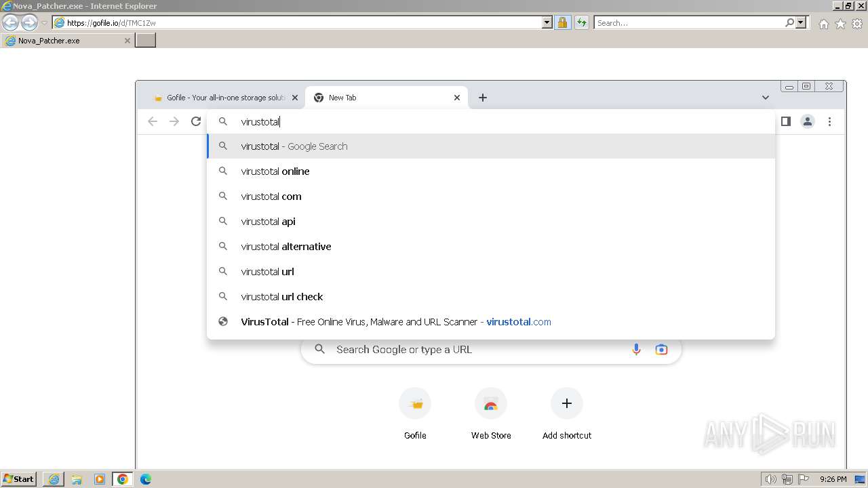868x488 pixels.
Task: Click Add shortcut tile
Action: pos(567,415)
